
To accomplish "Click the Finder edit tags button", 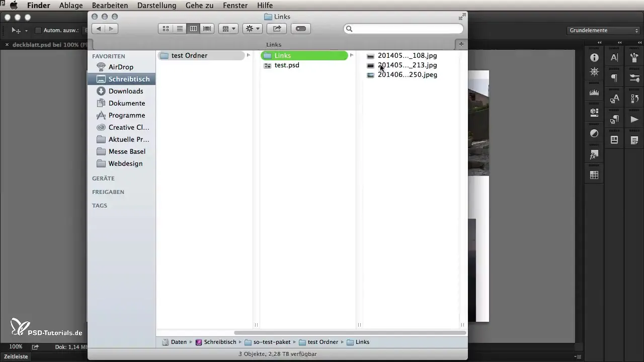I will pyautogui.click(x=301, y=29).
